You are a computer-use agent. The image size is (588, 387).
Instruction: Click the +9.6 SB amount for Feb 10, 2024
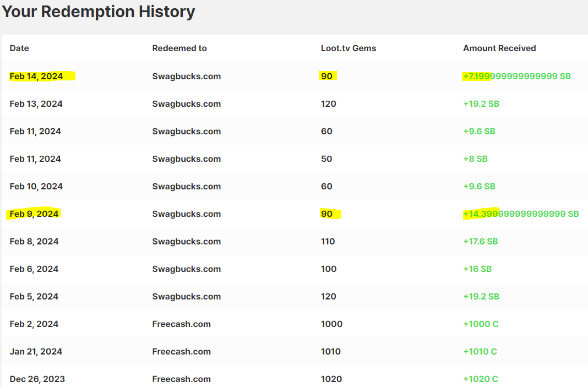[x=479, y=187]
